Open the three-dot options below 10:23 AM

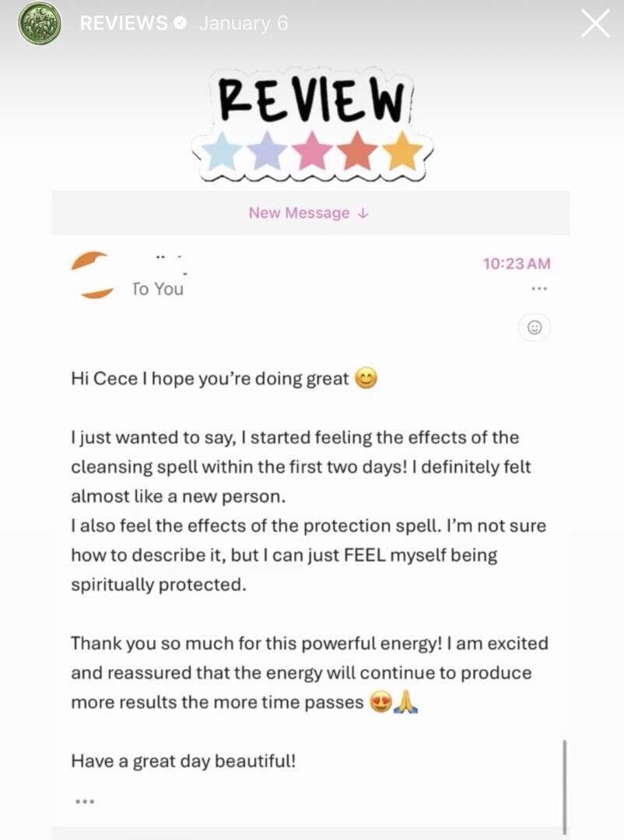pos(538,289)
